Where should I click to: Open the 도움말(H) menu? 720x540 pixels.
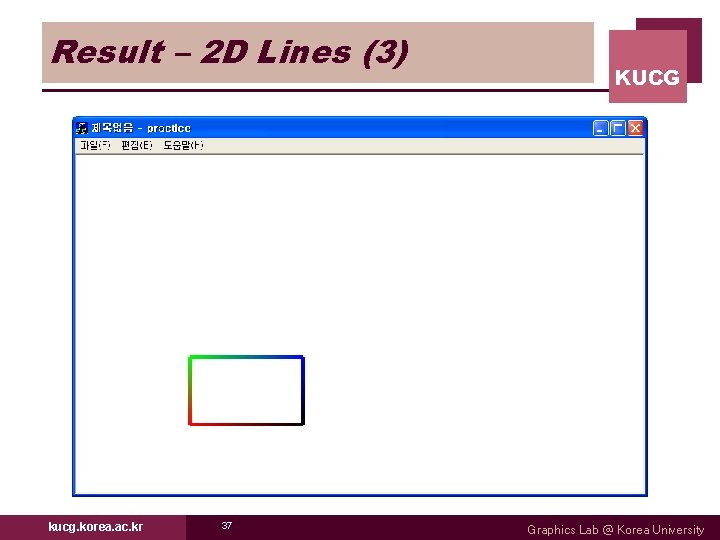tap(183, 146)
